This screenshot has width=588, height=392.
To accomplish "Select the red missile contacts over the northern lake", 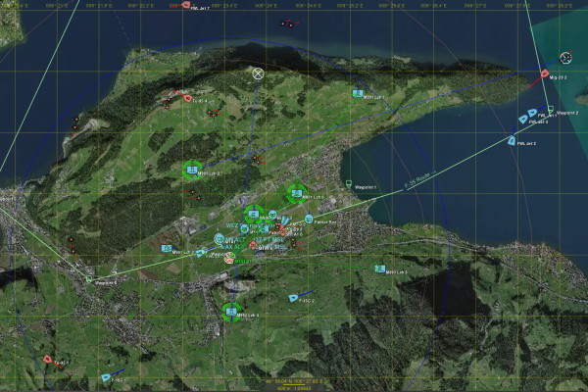I will (287, 24).
